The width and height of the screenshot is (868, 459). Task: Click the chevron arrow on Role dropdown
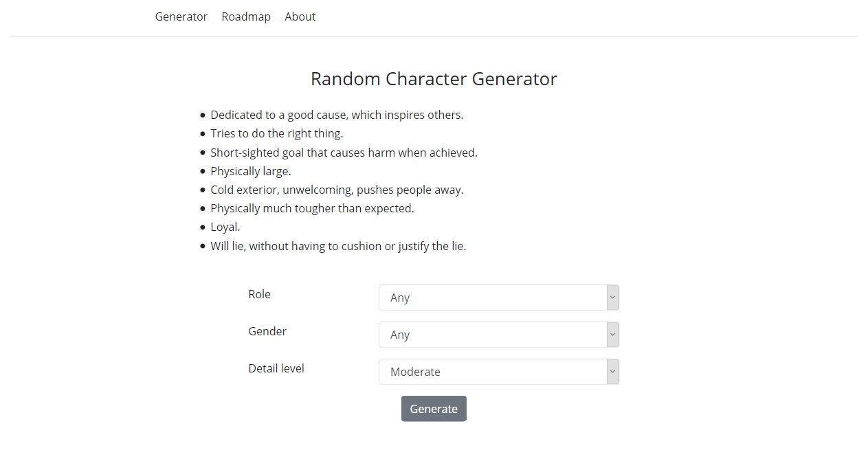coord(613,298)
